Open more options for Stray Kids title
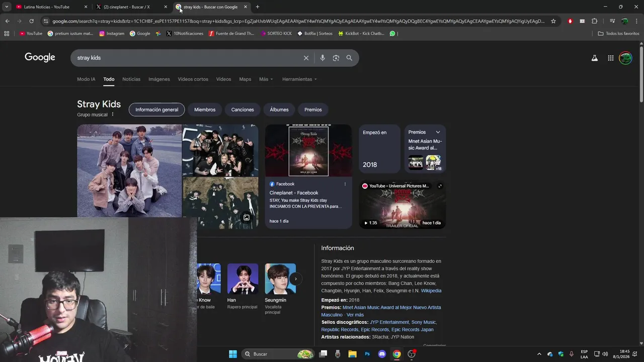644x362 pixels. click(113, 115)
